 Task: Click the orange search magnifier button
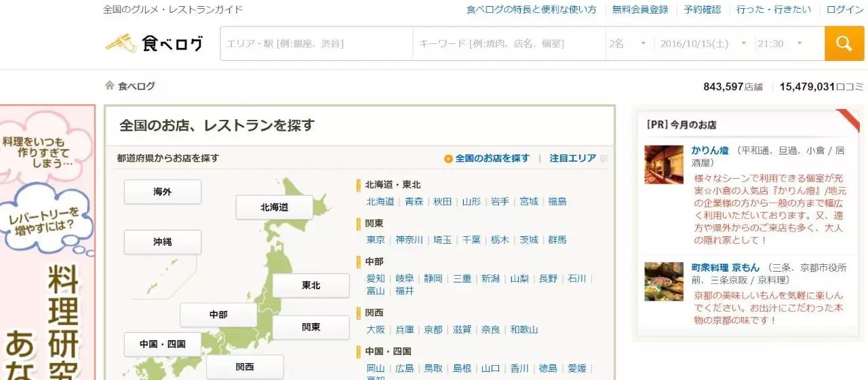click(844, 43)
